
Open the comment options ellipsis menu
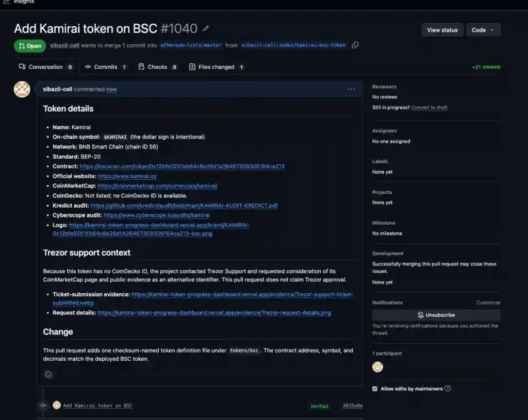(x=351, y=89)
